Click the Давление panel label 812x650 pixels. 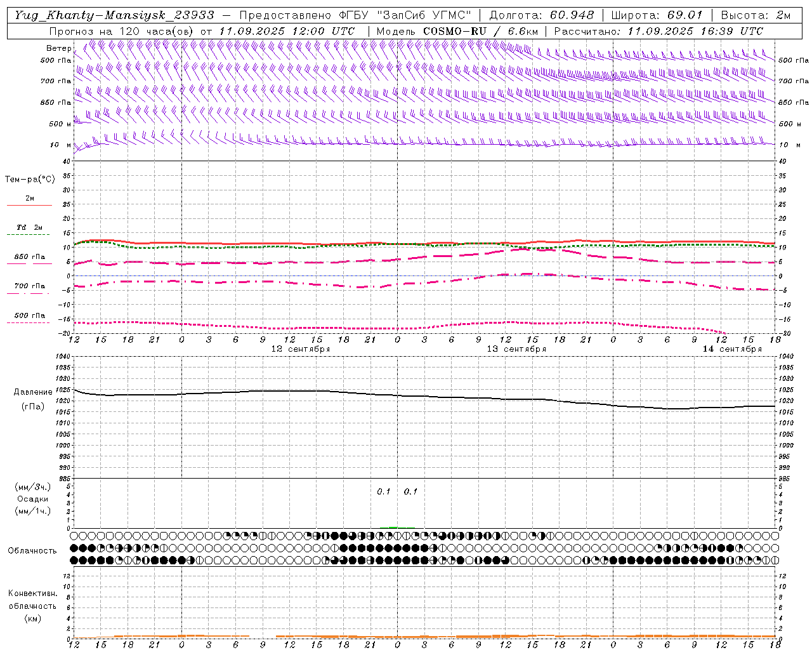tap(33, 392)
